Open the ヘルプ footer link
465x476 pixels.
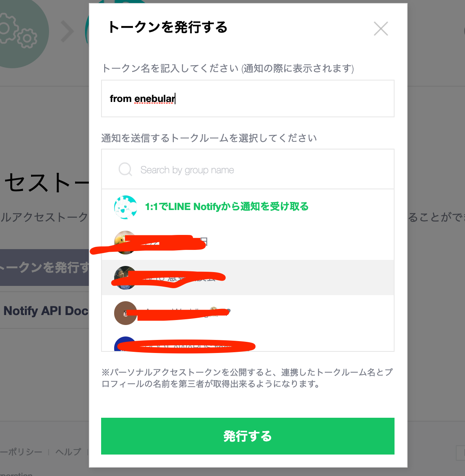[68, 452]
